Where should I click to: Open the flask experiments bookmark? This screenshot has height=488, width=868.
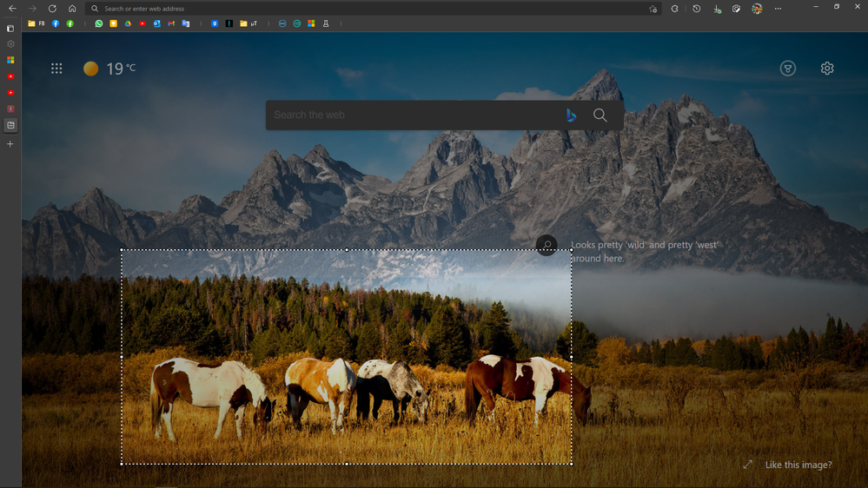(x=326, y=23)
